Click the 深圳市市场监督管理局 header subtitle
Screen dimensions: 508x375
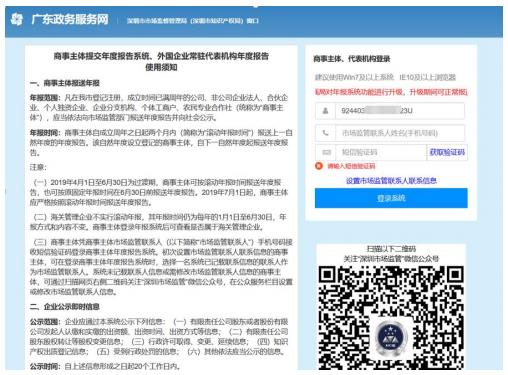point(192,21)
